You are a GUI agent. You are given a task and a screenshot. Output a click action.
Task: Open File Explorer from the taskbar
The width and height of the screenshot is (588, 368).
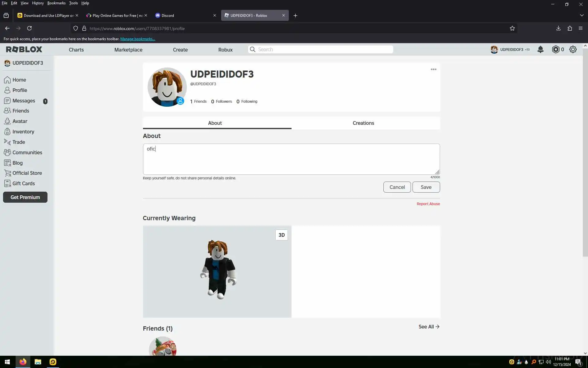tap(38, 362)
